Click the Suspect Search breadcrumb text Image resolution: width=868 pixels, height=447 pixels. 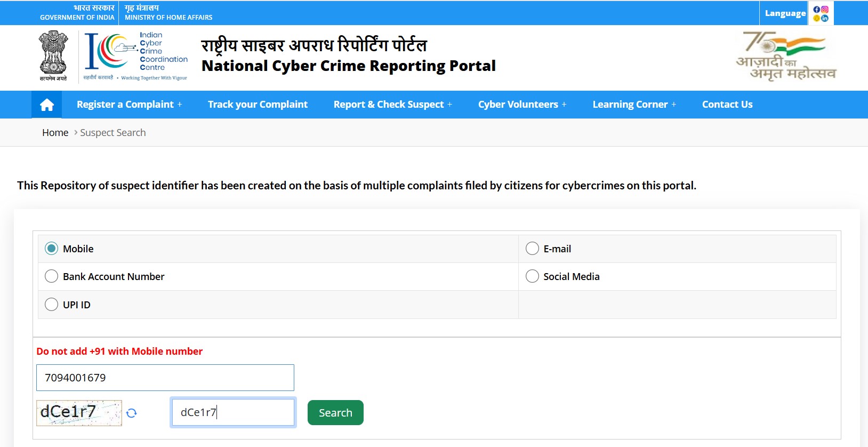(113, 133)
